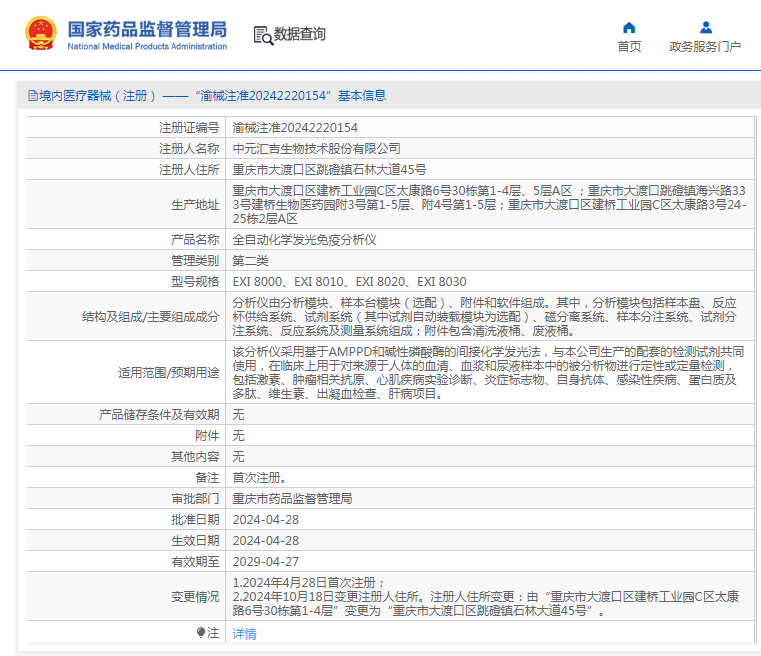This screenshot has height=656, width=761.
Task: Select model specification EXI 8000、EXI 8010 value
Action: pos(349,281)
